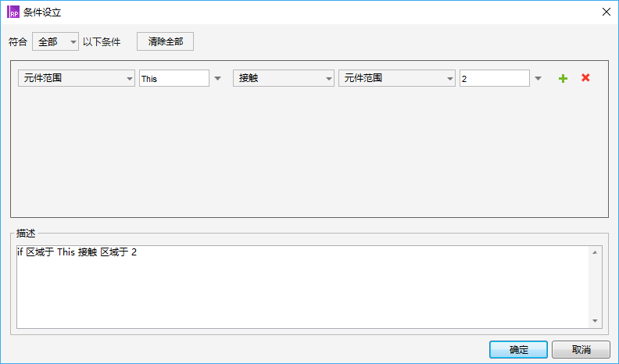Close the 条件设立 dialog window
The height and width of the screenshot is (364, 619).
coord(606,12)
